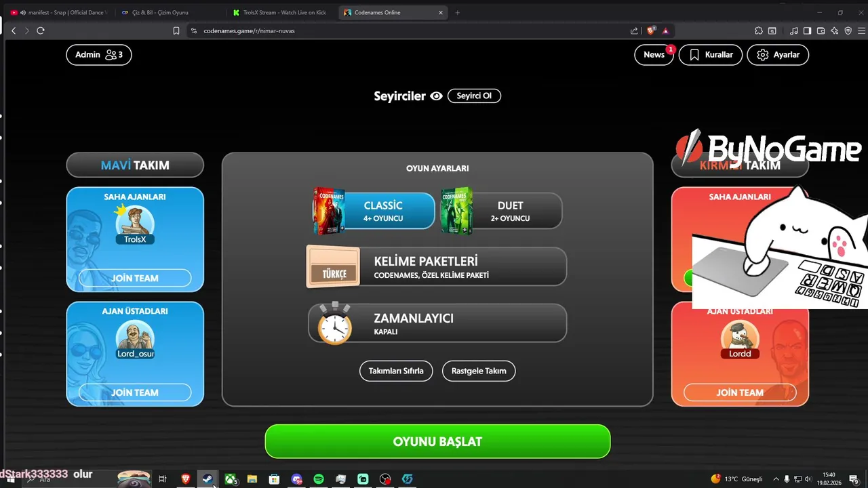Open Steam from the taskbar
Screen dimensions: 868x488
click(208, 479)
